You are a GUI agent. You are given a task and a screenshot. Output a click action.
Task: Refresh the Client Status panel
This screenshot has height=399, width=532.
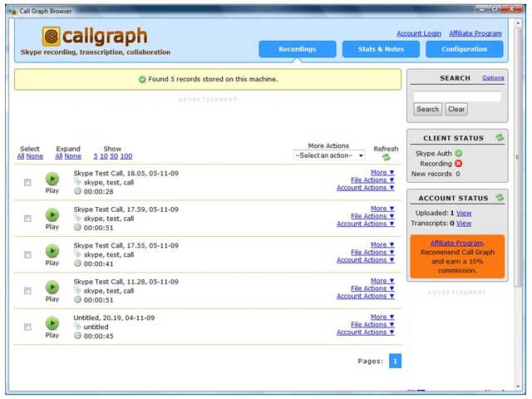(x=499, y=138)
